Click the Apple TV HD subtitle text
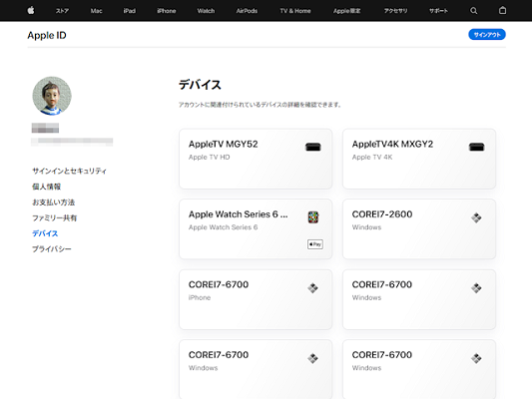The image size is (532, 399). click(x=209, y=157)
